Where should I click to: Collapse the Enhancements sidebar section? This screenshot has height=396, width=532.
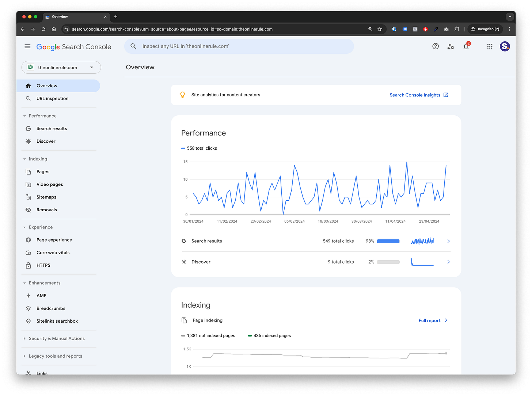[x=24, y=283]
